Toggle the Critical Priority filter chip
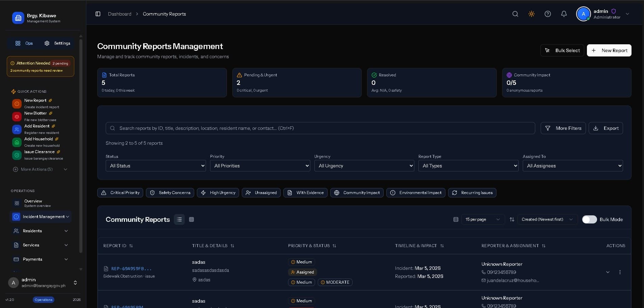 click(x=120, y=193)
